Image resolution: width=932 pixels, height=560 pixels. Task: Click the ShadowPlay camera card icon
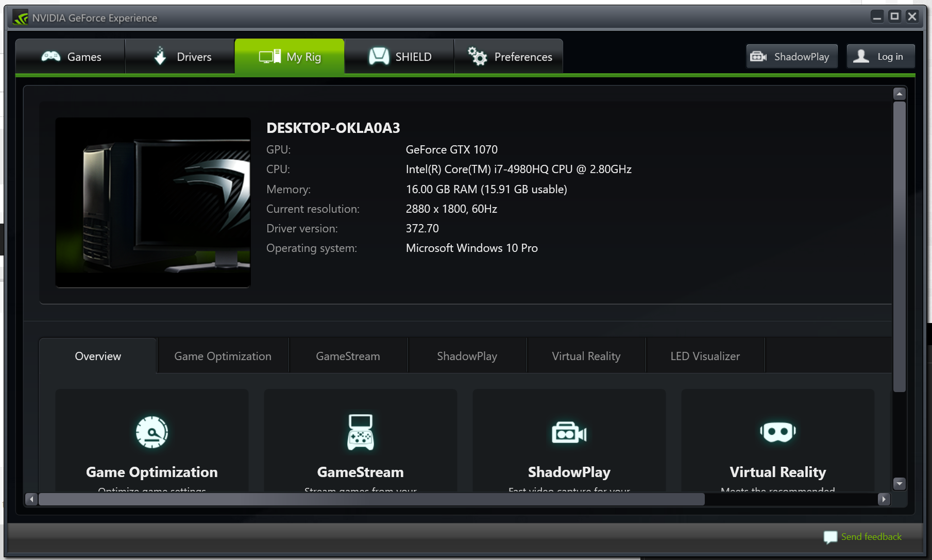[569, 433]
